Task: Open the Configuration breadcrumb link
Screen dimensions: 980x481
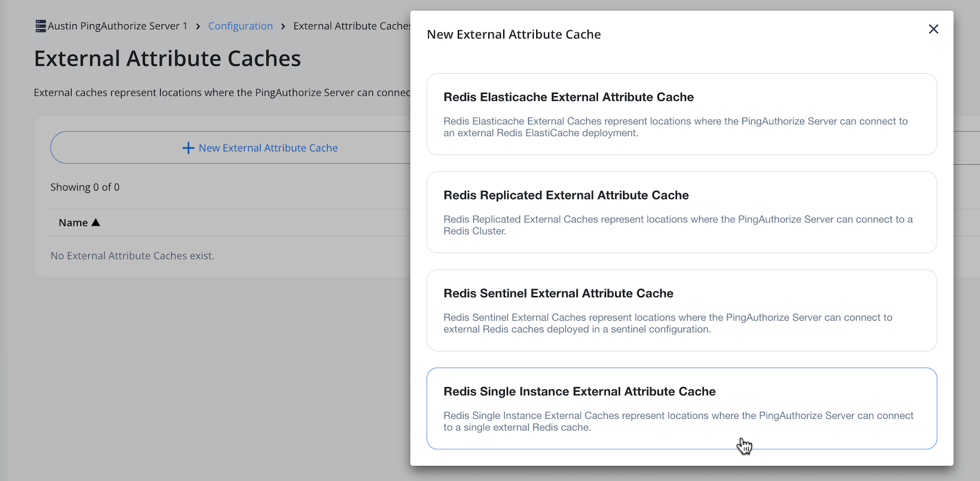Action: (x=240, y=26)
